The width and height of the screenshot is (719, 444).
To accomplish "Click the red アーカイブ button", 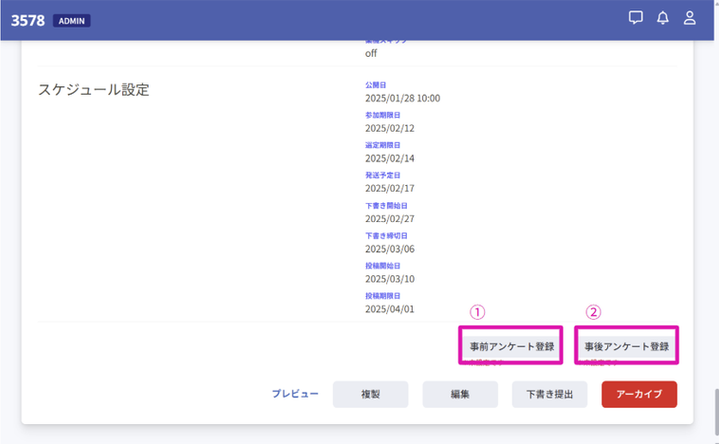I will pyautogui.click(x=639, y=394).
